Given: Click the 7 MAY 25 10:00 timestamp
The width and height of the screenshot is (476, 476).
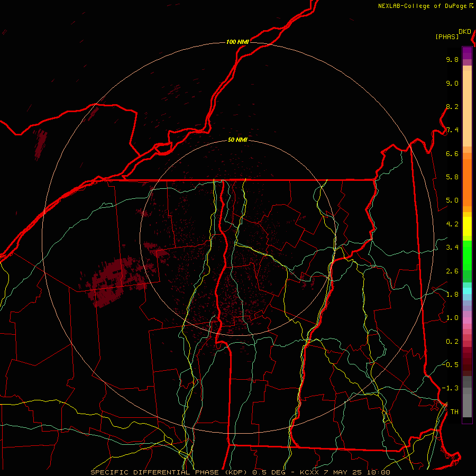Looking at the screenshot, I should coord(357,472).
